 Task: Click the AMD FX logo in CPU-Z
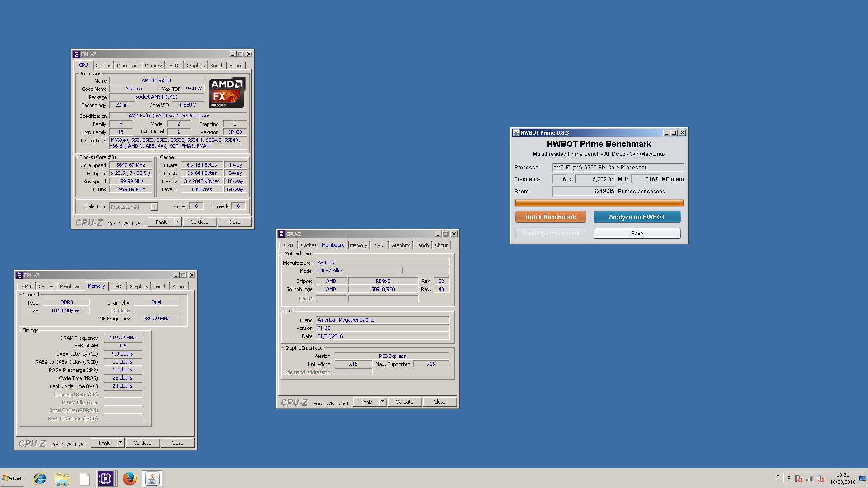click(x=227, y=93)
